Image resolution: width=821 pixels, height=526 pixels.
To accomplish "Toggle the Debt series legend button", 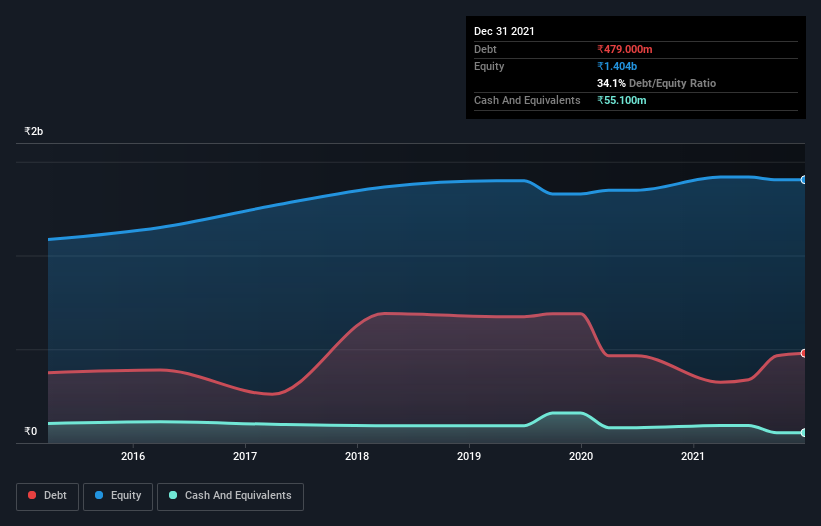I will [48, 496].
